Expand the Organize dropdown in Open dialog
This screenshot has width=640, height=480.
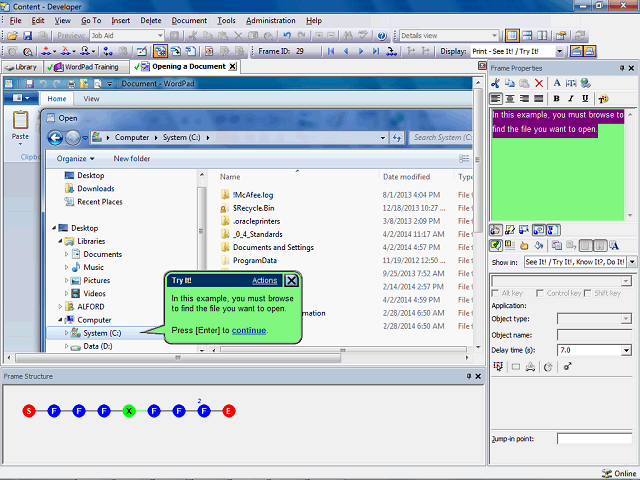click(76, 159)
